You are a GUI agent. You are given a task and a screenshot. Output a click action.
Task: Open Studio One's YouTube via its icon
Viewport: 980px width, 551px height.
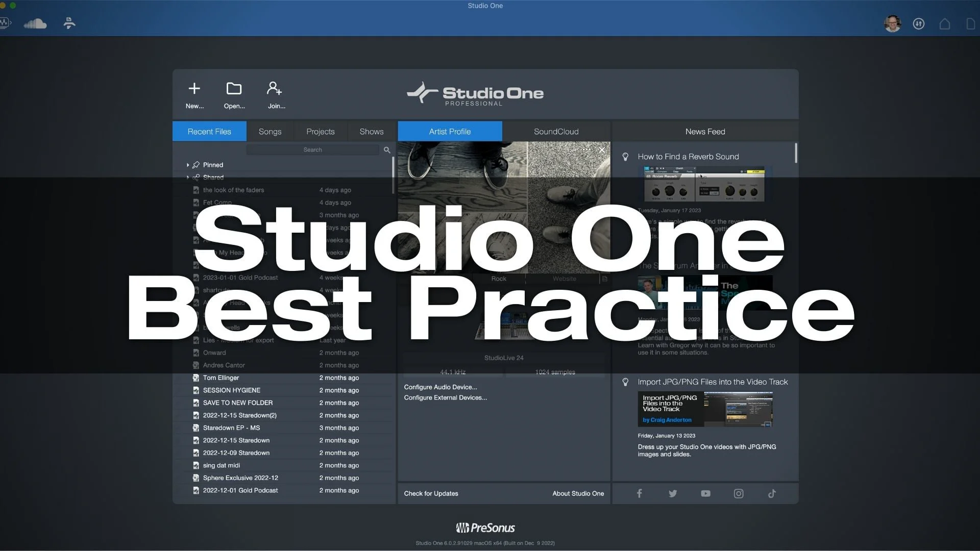tap(705, 493)
